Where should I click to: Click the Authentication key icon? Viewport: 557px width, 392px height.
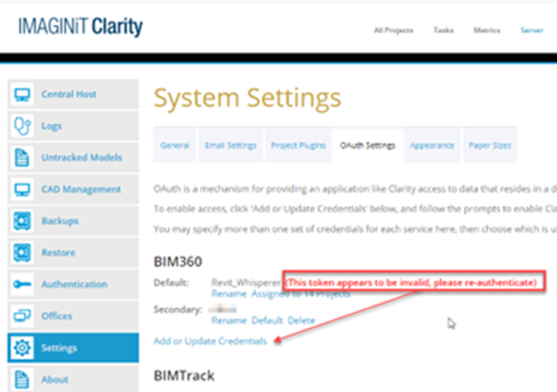(x=22, y=284)
